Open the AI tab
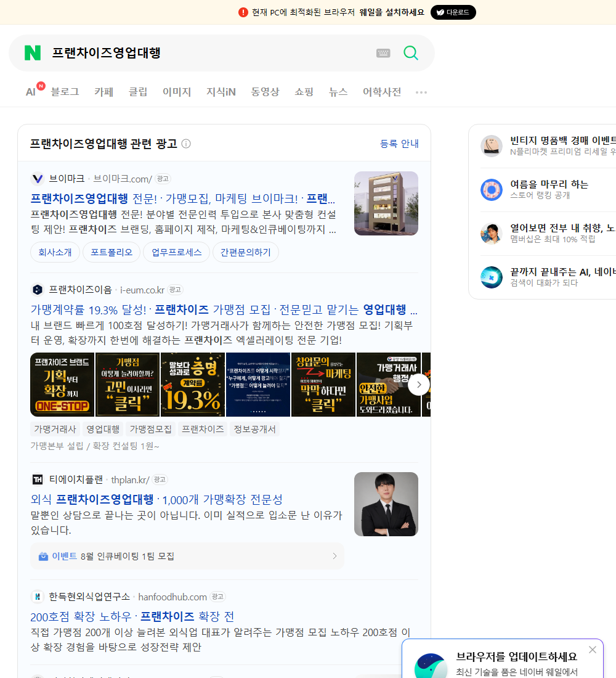This screenshot has width=616, height=678. [31, 92]
